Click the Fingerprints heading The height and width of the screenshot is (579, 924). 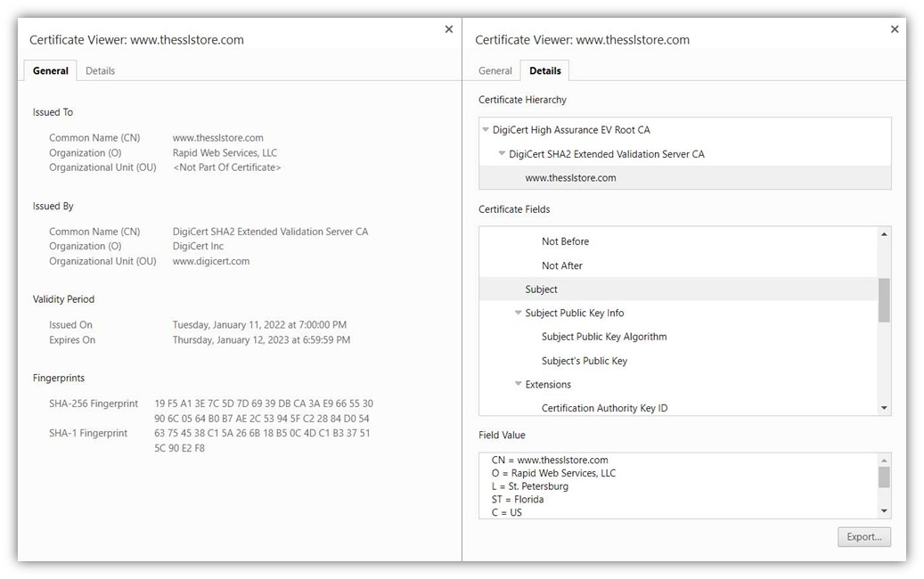coord(58,379)
